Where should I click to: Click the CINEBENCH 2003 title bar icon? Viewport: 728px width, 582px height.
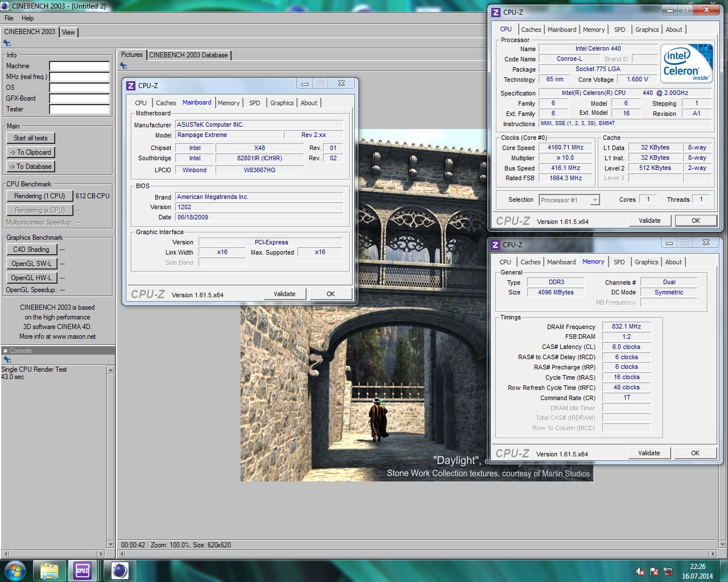(x=5, y=6)
